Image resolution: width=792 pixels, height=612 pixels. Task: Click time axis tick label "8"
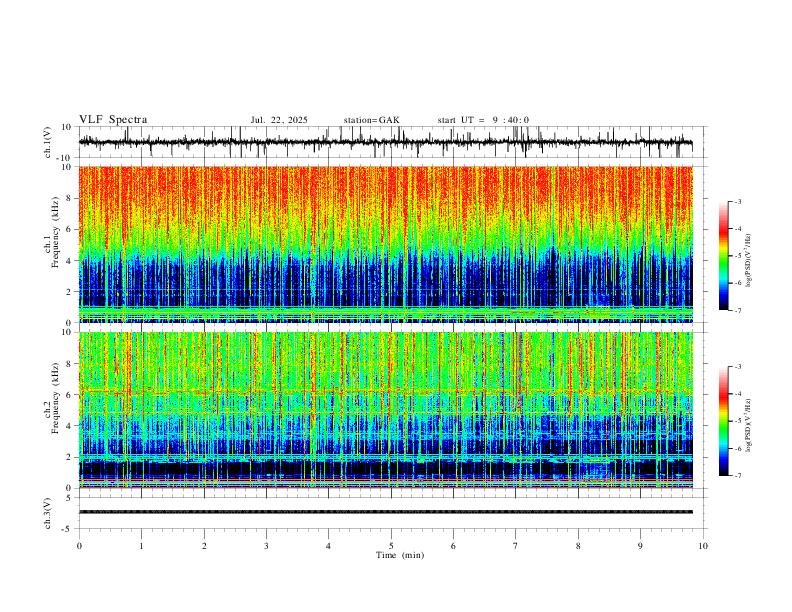tap(578, 546)
